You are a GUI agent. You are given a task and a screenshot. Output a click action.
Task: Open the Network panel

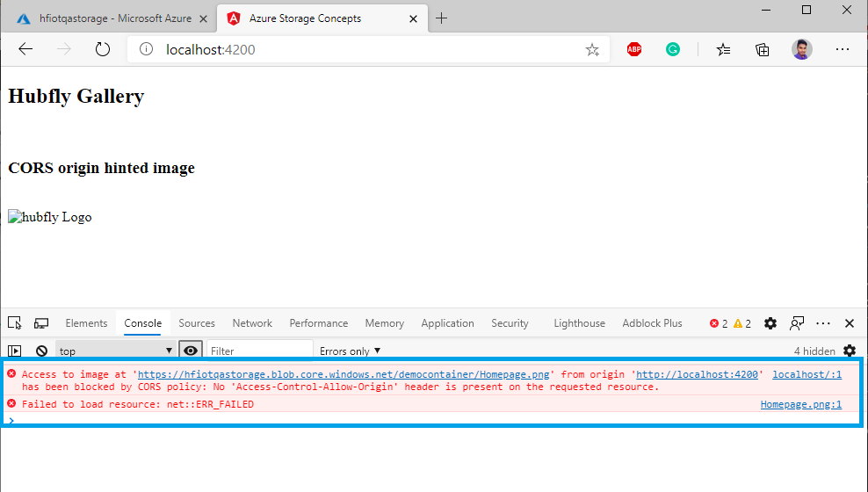(x=252, y=323)
